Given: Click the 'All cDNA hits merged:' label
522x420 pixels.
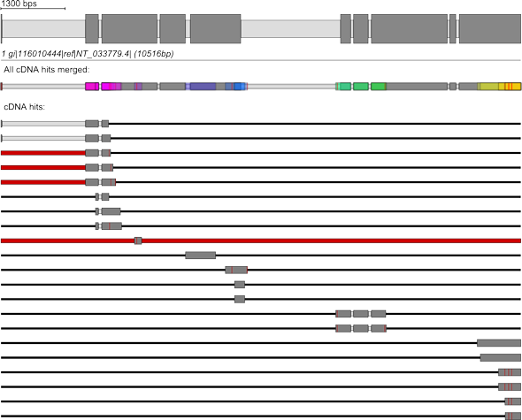Looking at the screenshot, I should (47, 70).
